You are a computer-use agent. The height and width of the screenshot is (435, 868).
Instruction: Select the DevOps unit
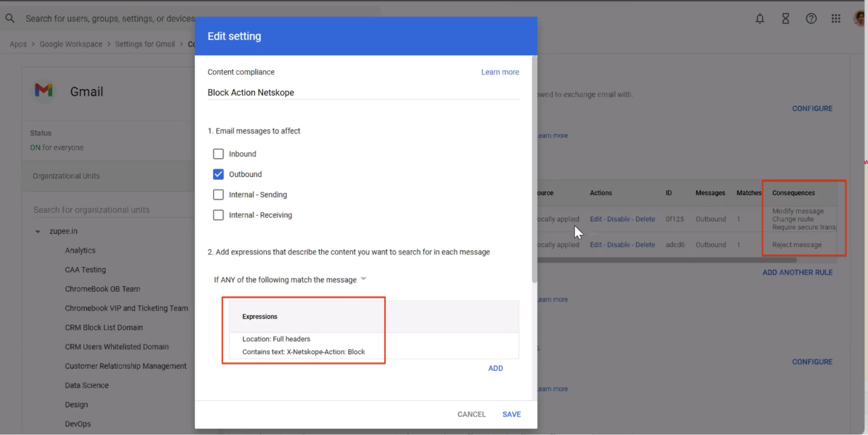[78, 424]
